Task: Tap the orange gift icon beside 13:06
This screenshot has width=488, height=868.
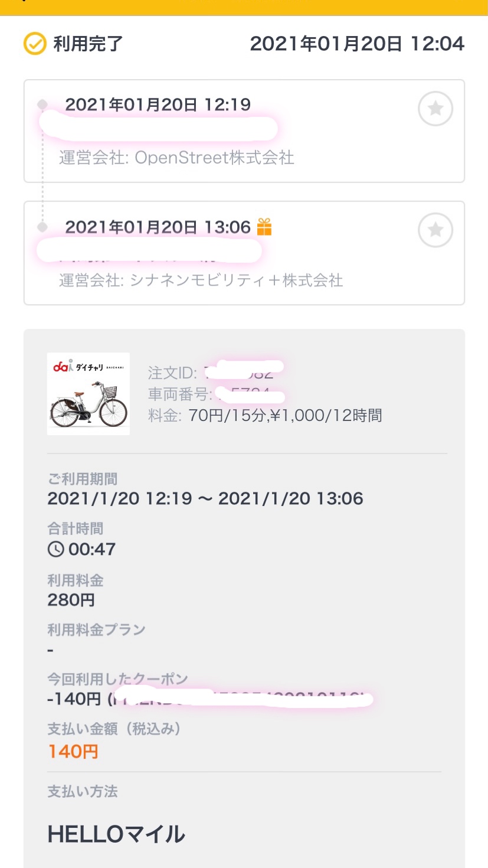Action: pos(264,227)
